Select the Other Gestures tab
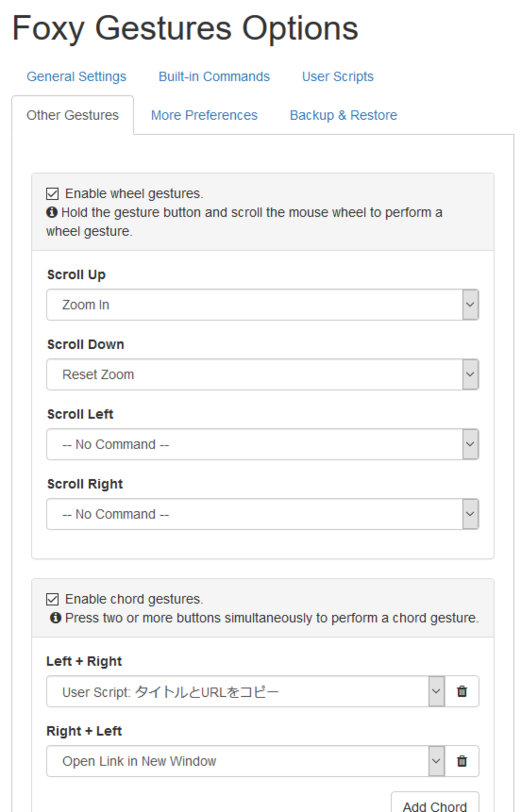Image resolution: width=521 pixels, height=812 pixels. tap(73, 115)
